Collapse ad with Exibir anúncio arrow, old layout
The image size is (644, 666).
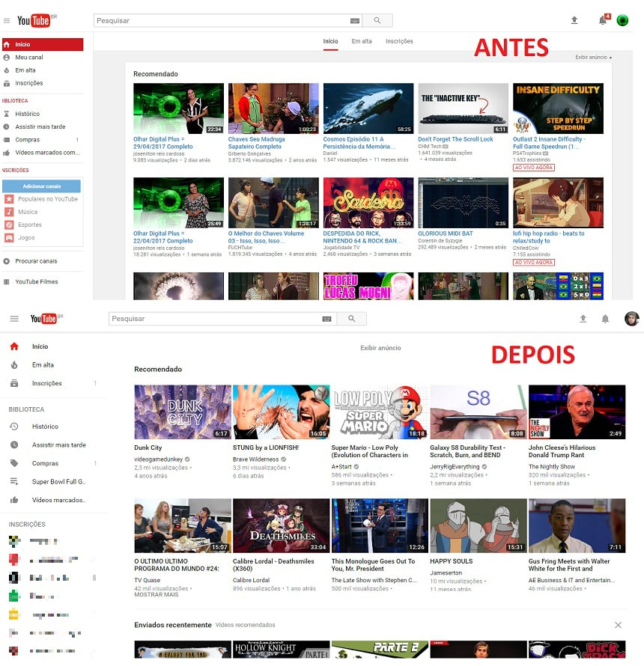click(x=593, y=57)
